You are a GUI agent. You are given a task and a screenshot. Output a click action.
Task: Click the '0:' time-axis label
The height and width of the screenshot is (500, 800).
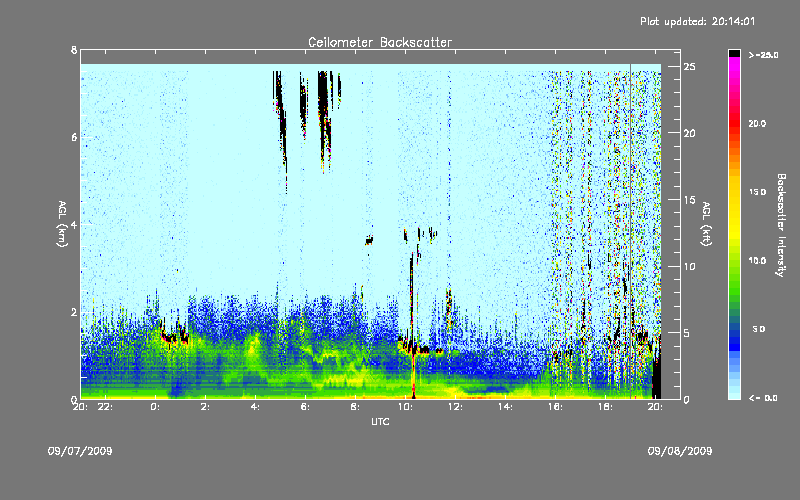click(x=156, y=407)
